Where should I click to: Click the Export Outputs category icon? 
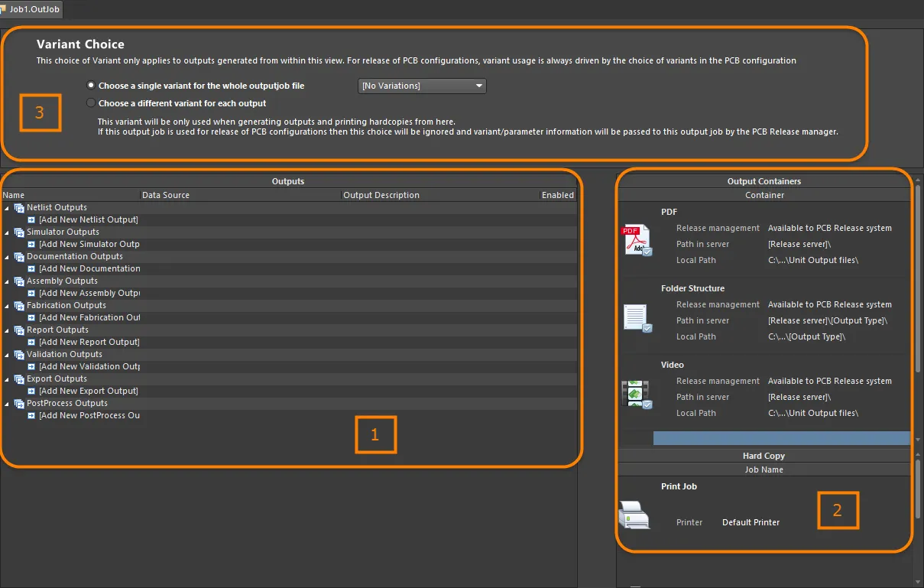pos(19,379)
